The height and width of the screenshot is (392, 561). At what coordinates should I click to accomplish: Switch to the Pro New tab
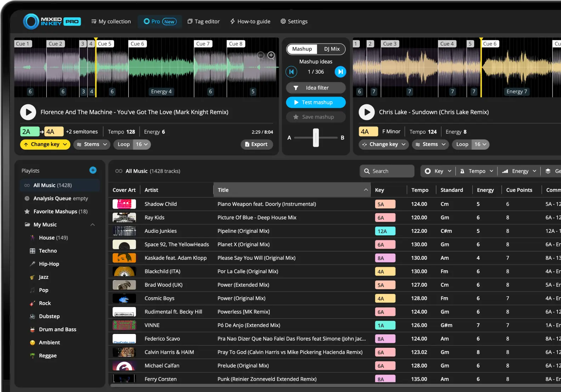pyautogui.click(x=160, y=22)
